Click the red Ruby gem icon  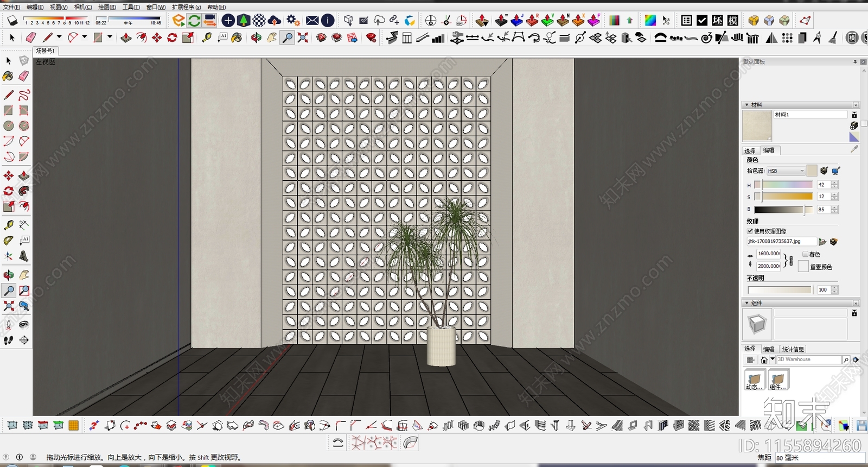371,37
